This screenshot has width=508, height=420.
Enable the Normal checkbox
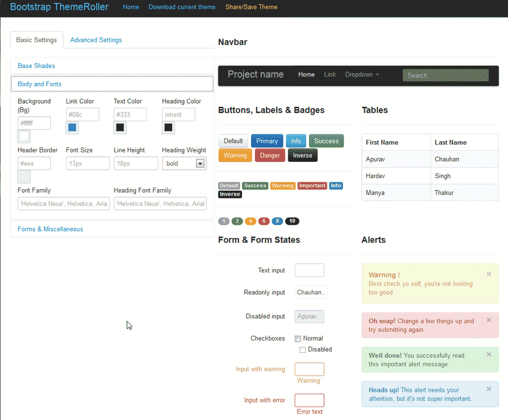(x=297, y=338)
